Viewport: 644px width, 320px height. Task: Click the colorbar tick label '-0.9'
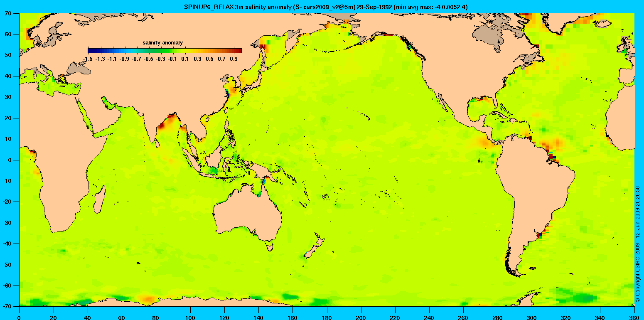point(125,59)
